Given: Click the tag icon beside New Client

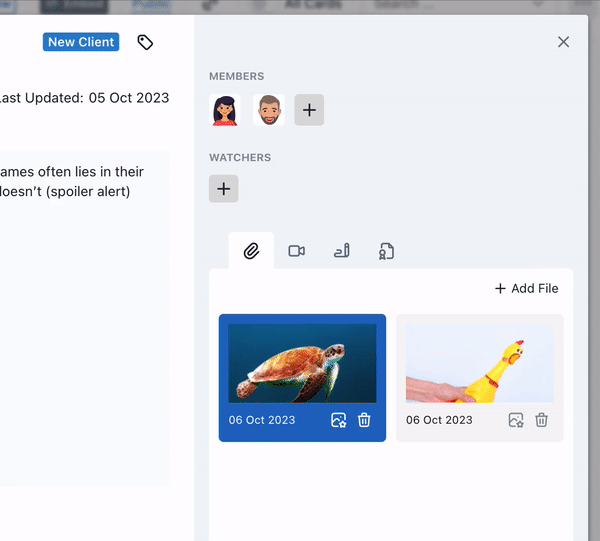Looking at the screenshot, I should (x=145, y=42).
